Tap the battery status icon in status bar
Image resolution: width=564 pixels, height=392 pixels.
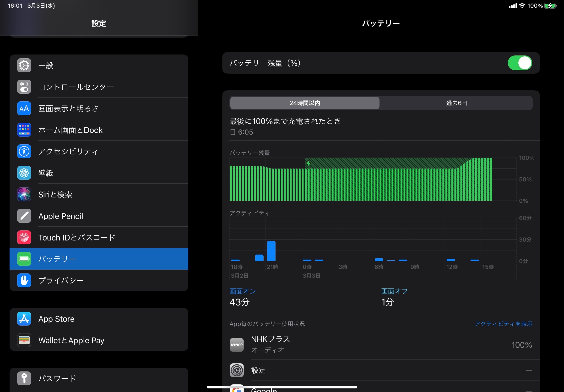click(550, 6)
